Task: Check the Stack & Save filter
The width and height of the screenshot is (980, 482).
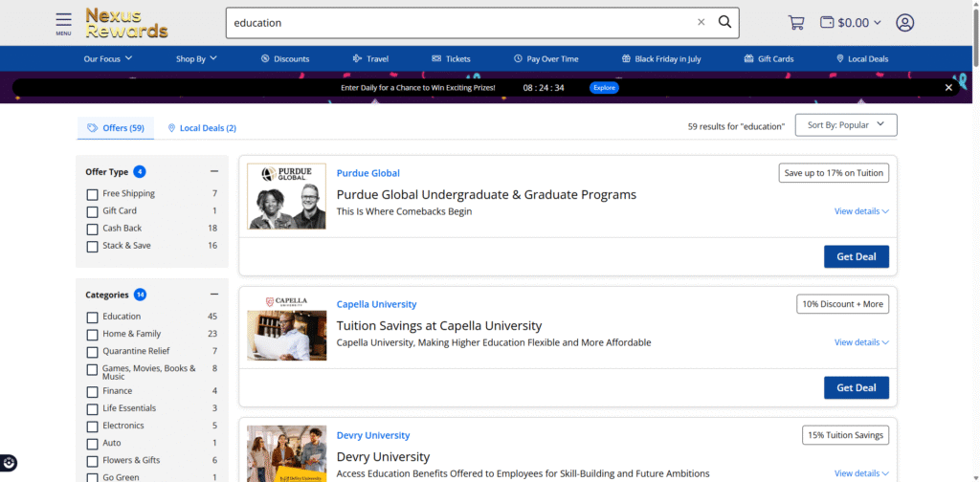Action: pos(92,247)
